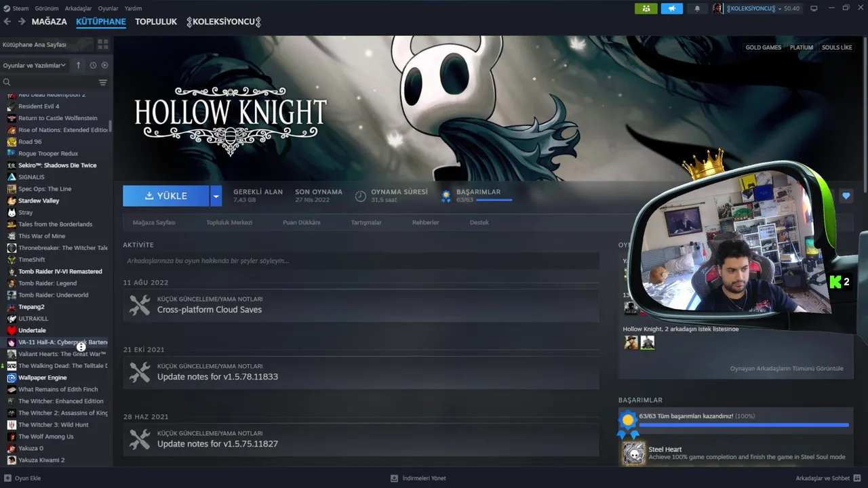
Task: Go forward with the right arrow
Action: point(22,22)
